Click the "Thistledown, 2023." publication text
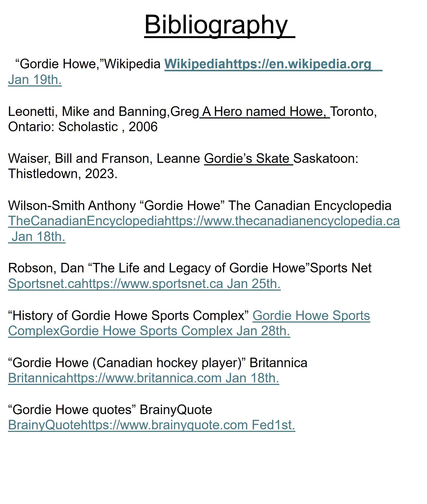Screen dimensions: 427x504 (x=63, y=174)
